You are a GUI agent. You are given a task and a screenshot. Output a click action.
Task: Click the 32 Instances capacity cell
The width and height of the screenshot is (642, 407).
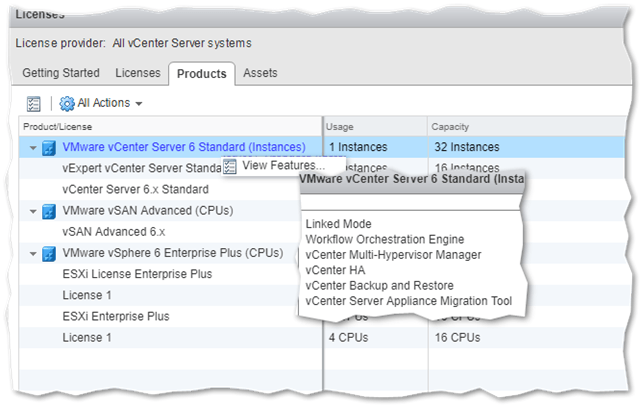(x=467, y=147)
